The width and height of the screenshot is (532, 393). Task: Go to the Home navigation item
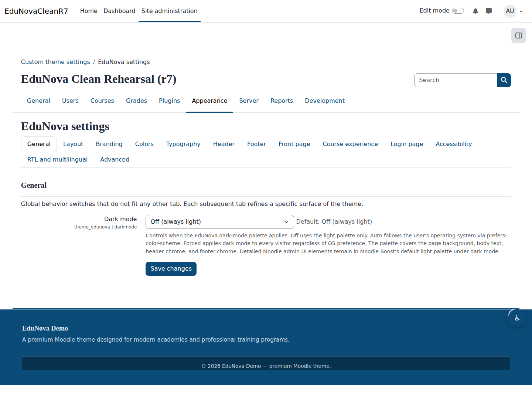(x=89, y=11)
